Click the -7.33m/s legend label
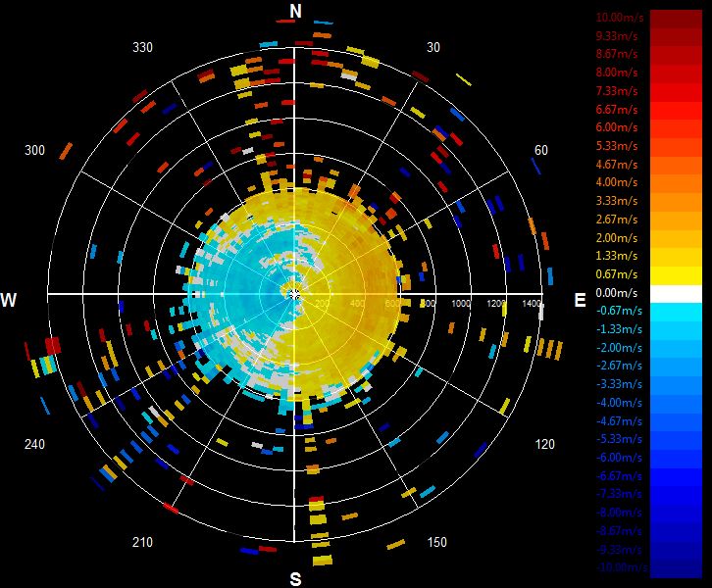The image size is (712, 588). pos(619,494)
